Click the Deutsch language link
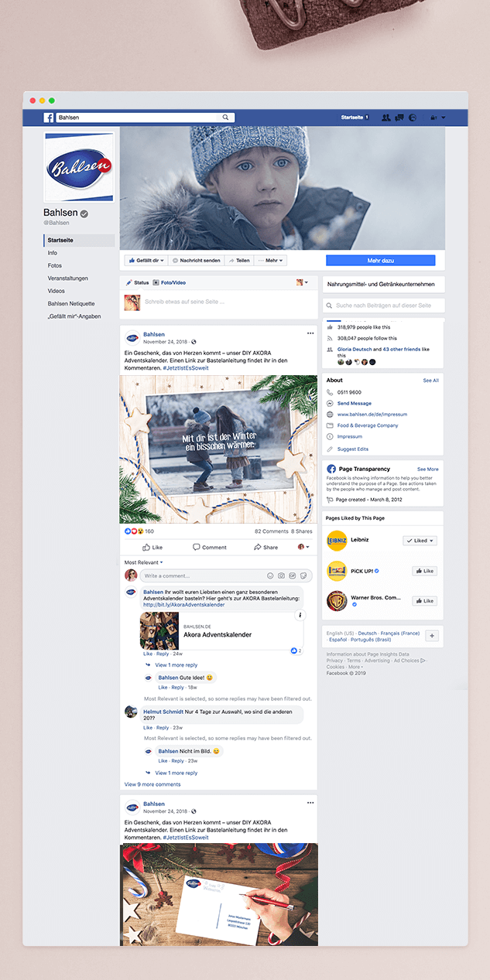The image size is (490, 980). (x=367, y=633)
